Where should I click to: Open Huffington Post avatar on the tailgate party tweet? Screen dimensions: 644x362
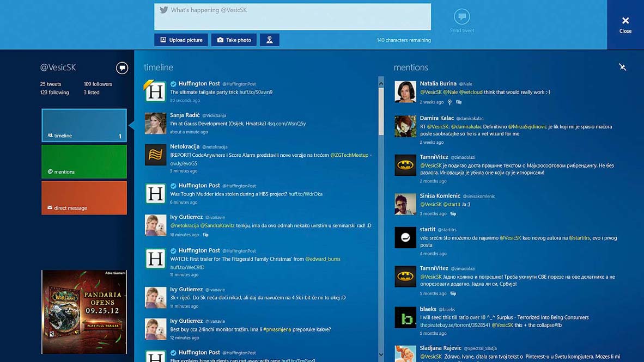[155, 91]
